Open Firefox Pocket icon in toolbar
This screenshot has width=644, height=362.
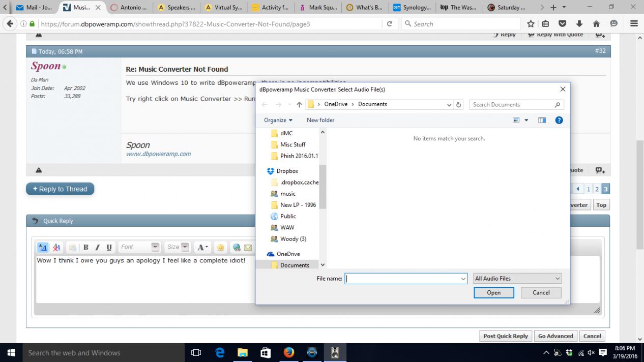562,24
